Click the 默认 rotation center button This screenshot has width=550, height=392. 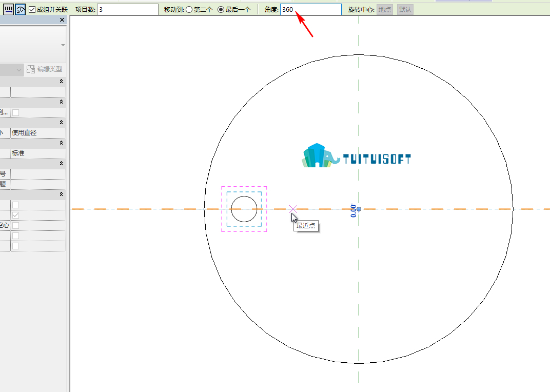point(405,9)
